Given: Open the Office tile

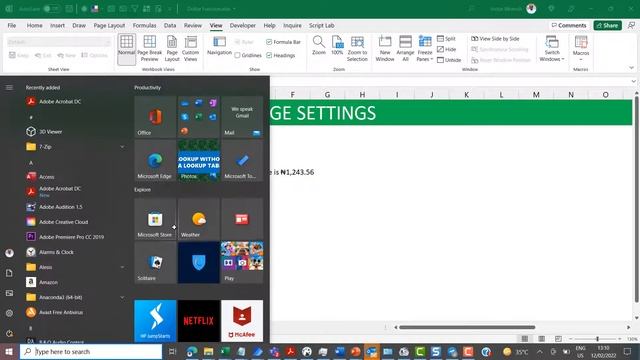Looking at the screenshot, I should click(x=155, y=117).
